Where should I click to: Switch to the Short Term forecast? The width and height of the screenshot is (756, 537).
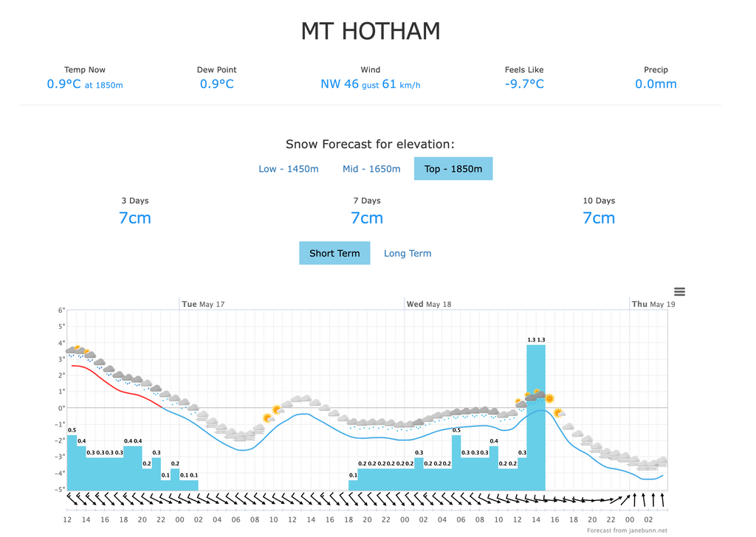[334, 253]
